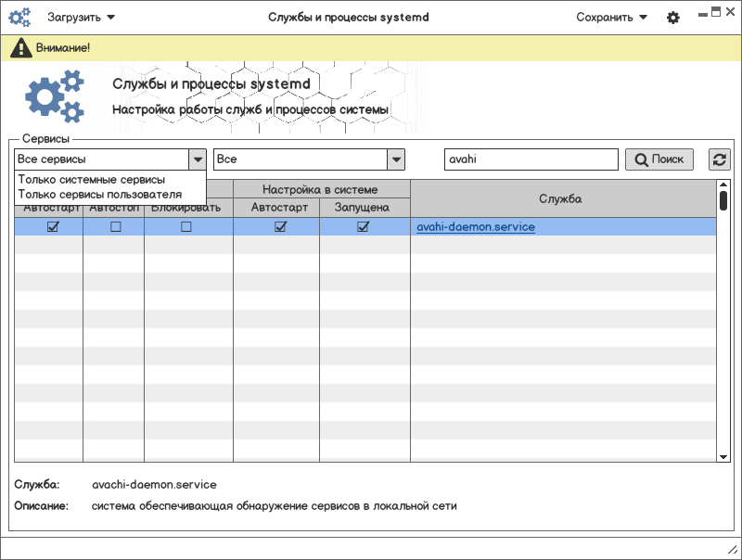Collapse the Все сервисы dropdown arrow
Image resolution: width=742 pixels, height=560 pixels.
pos(197,159)
